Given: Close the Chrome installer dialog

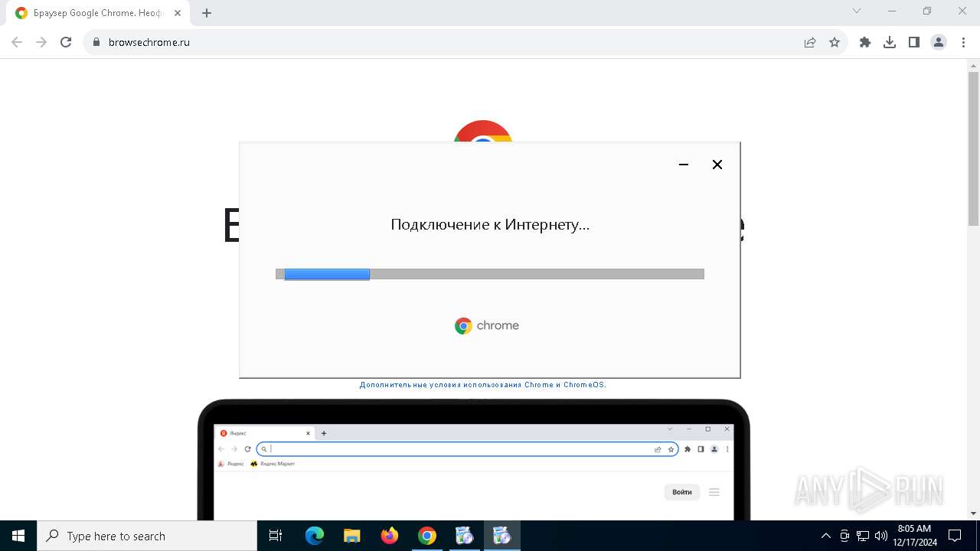Looking at the screenshot, I should click(717, 165).
